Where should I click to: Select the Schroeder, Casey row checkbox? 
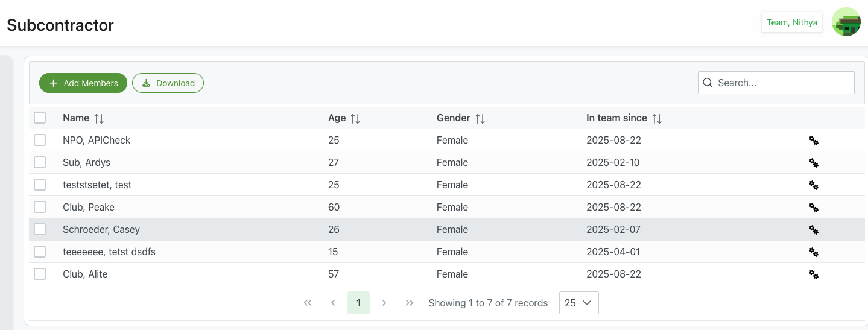40,229
